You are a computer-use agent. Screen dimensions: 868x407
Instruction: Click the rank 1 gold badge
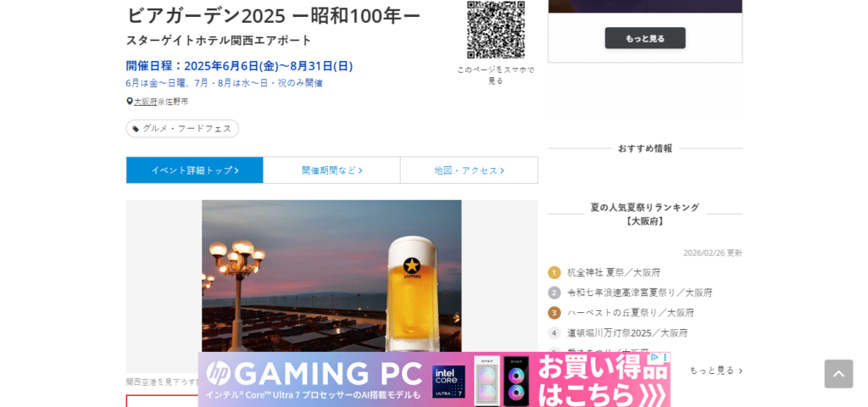(554, 272)
